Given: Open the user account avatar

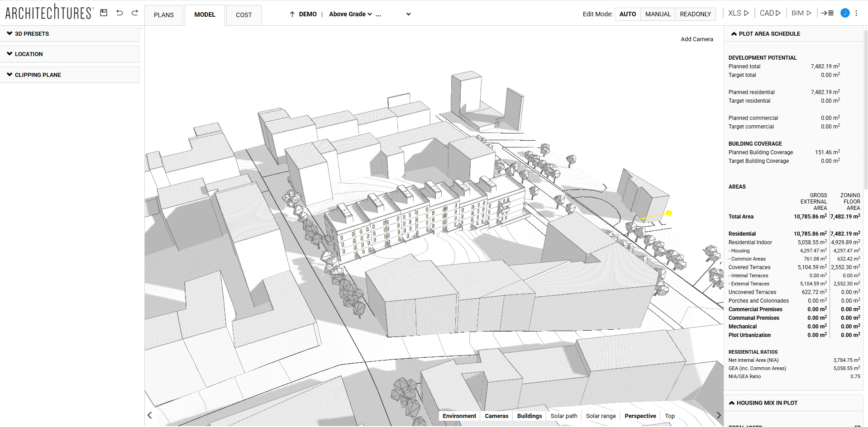Looking at the screenshot, I should (x=844, y=13).
